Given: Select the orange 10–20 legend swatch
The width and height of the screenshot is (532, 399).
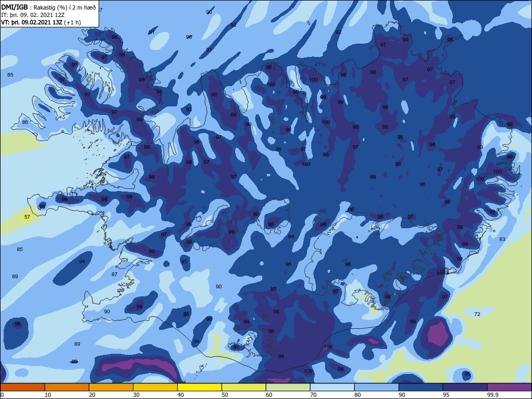Looking at the screenshot, I should (x=67, y=387).
